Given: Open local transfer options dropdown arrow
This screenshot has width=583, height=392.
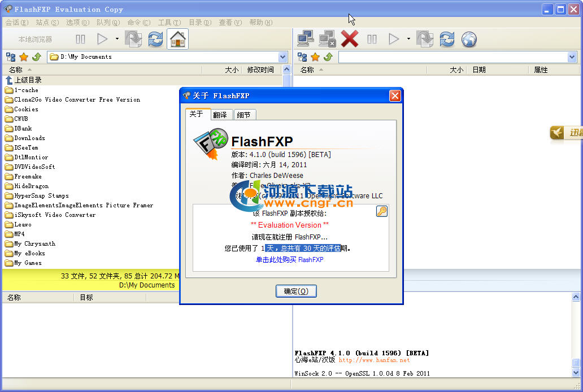Looking at the screenshot, I should (117, 38).
